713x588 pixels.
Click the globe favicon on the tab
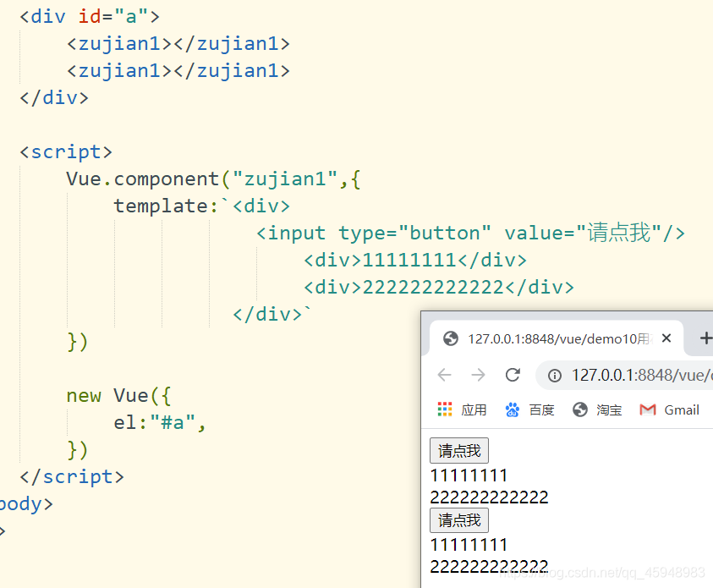tap(451, 338)
